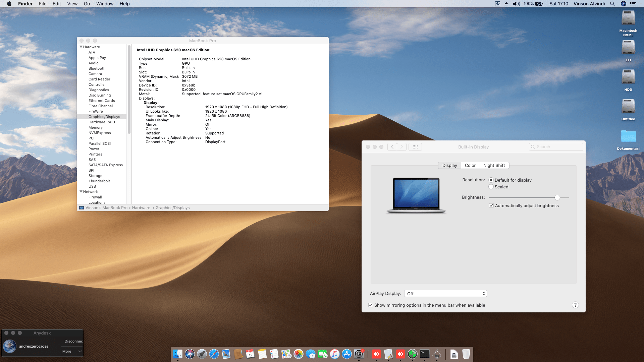644x362 pixels.
Task: Uncheck Automatically adjust brightness
Action: [491, 205]
